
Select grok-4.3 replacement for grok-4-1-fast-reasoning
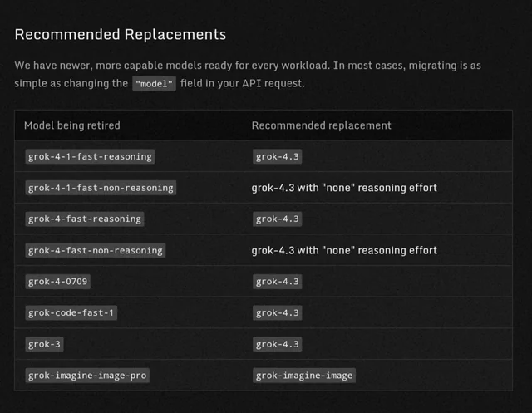pyautogui.click(x=277, y=157)
